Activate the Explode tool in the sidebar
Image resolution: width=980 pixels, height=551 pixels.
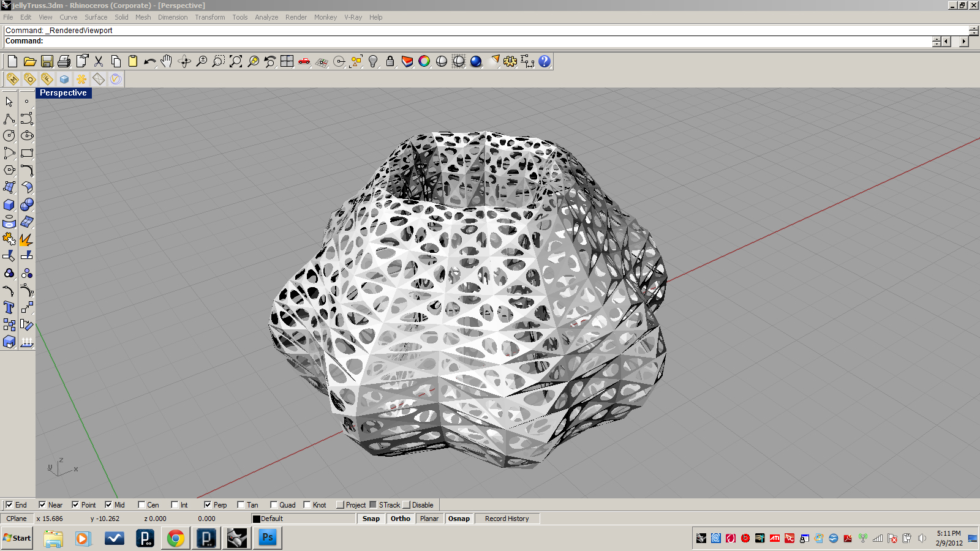[27, 240]
